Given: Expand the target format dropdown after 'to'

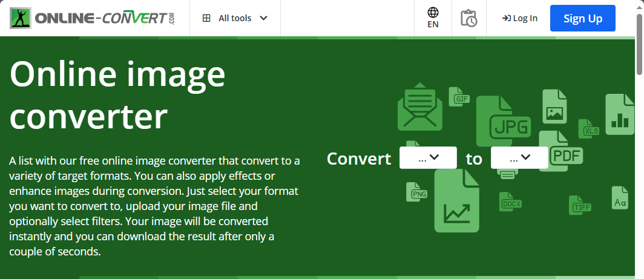Looking at the screenshot, I should [x=519, y=158].
